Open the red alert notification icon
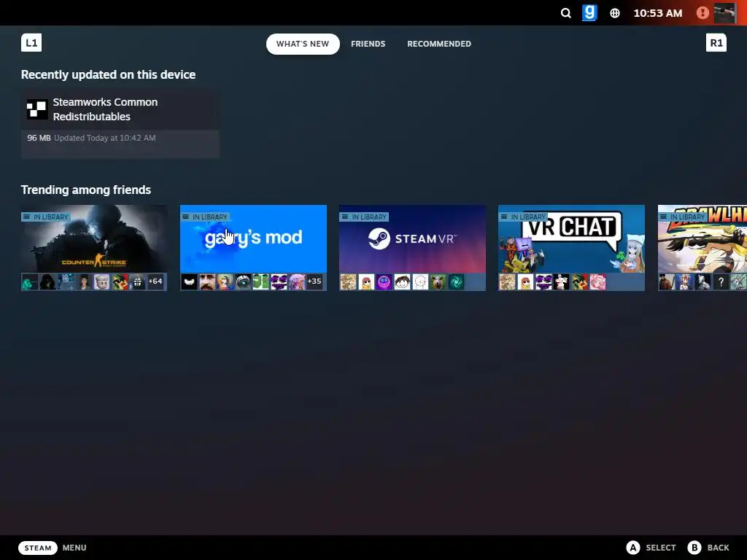Image resolution: width=747 pixels, height=560 pixels. (703, 13)
